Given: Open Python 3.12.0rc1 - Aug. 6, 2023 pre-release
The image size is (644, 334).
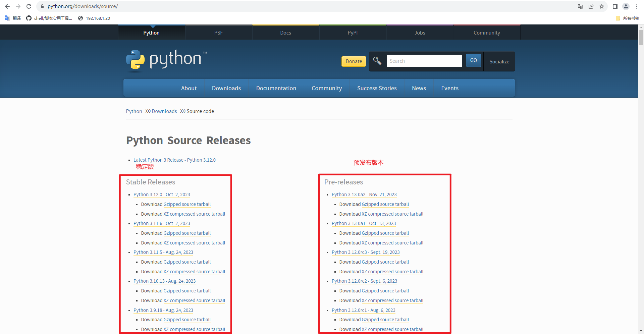Looking at the screenshot, I should point(364,310).
